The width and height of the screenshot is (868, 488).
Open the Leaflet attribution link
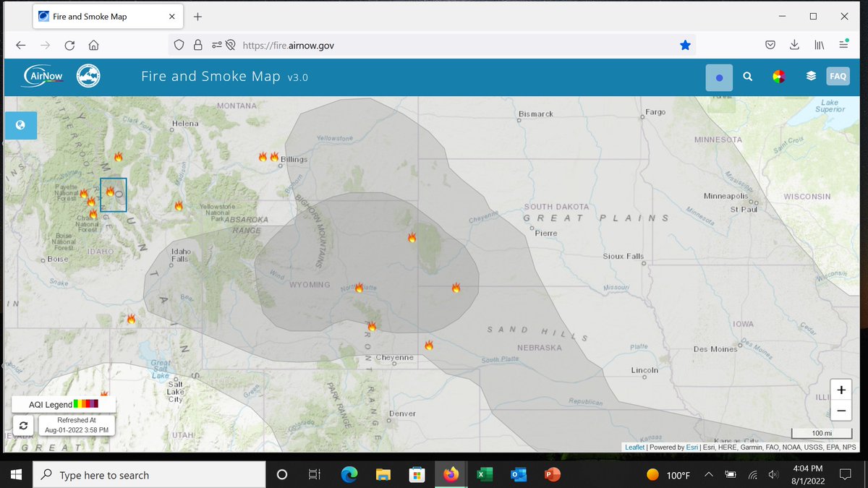pos(634,448)
